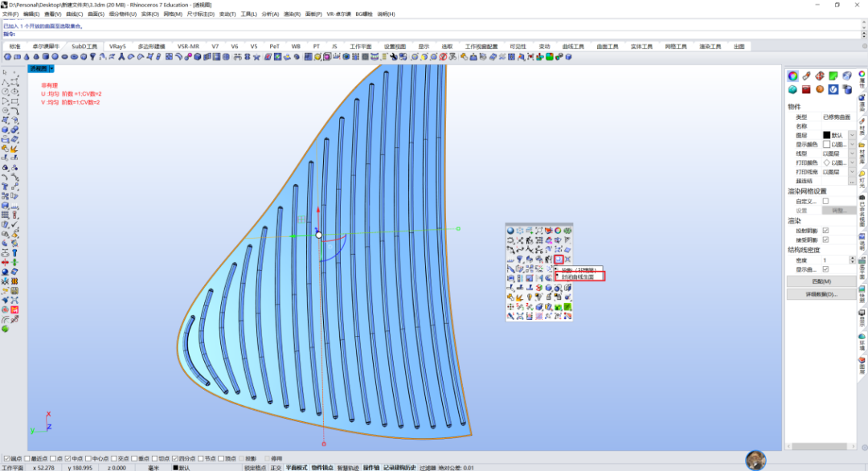868x471 pixels.
Task: Toggle 正交 ortho mode in status bar
Action: tap(276, 468)
